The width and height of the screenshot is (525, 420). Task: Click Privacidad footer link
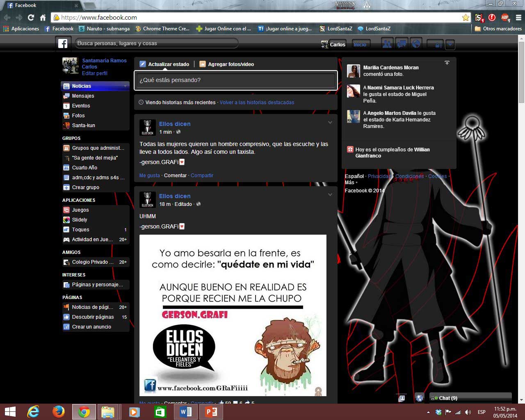[379, 176]
